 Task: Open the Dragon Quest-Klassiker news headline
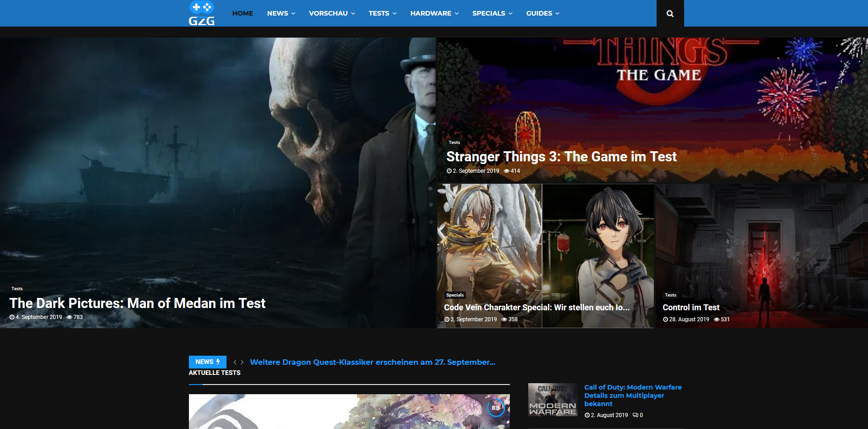click(373, 362)
